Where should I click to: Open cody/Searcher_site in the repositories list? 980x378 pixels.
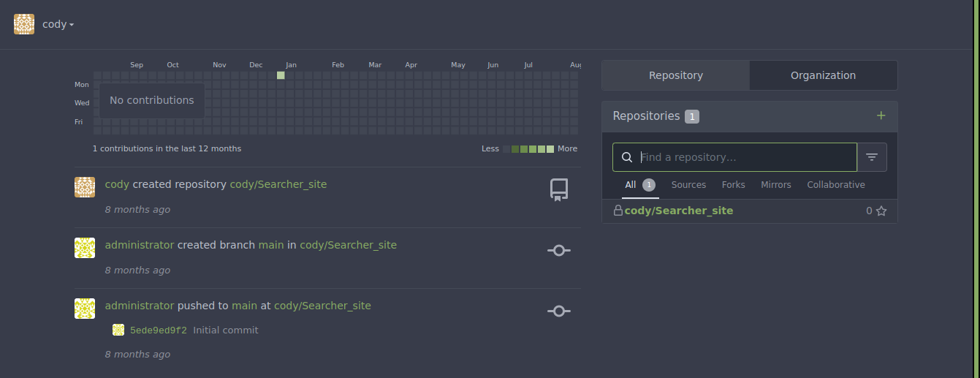click(x=678, y=211)
